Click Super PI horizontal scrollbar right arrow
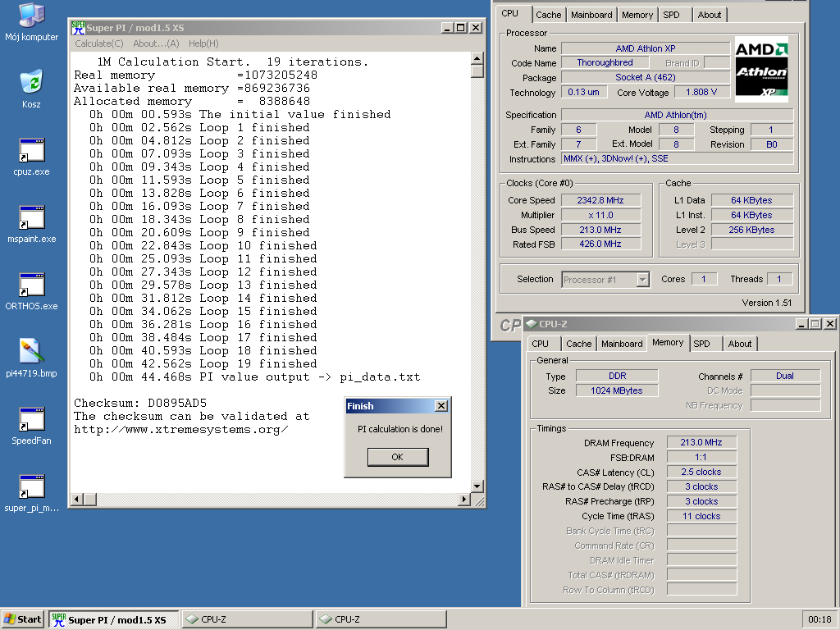Screen dimensions: 840x630 pyautogui.click(x=464, y=500)
